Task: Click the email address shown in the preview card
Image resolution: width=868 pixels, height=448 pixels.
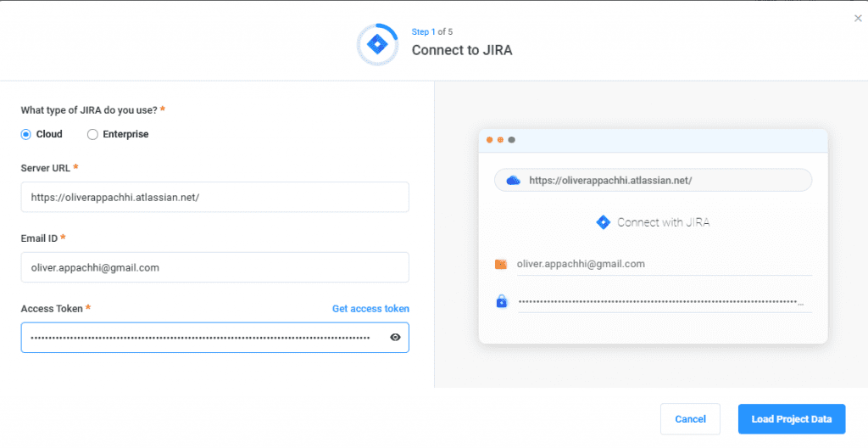Action: (581, 264)
